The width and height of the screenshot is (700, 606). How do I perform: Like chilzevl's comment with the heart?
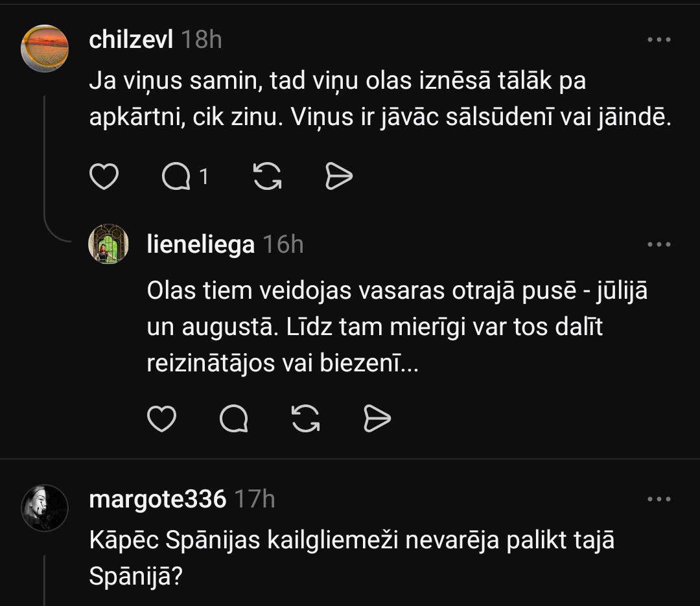click(104, 176)
